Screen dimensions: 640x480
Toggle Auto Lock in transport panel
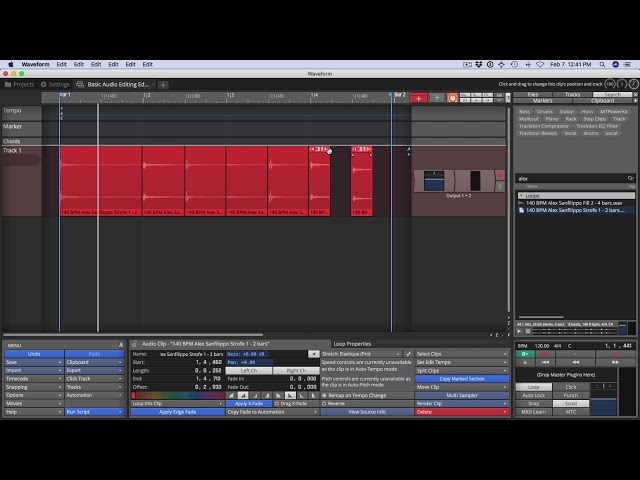[534, 396]
